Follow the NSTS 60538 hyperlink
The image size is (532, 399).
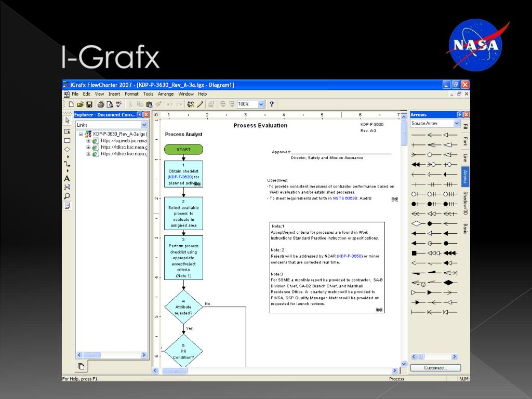point(345,198)
